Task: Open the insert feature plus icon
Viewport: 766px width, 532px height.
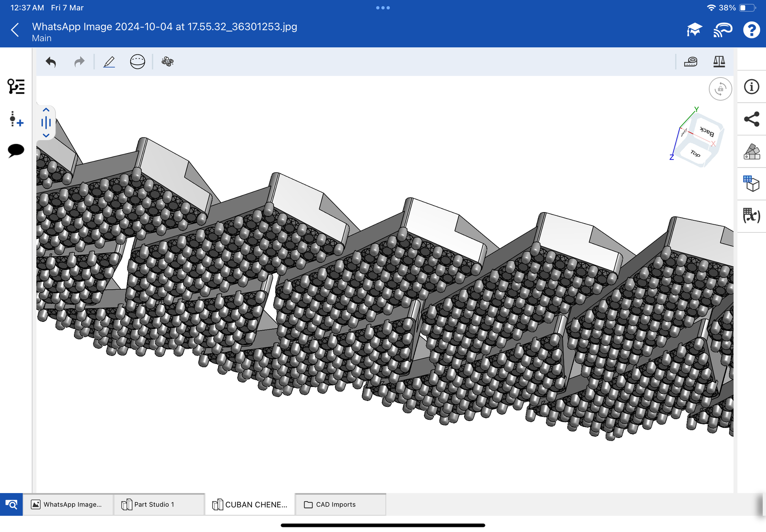Action: (x=16, y=119)
